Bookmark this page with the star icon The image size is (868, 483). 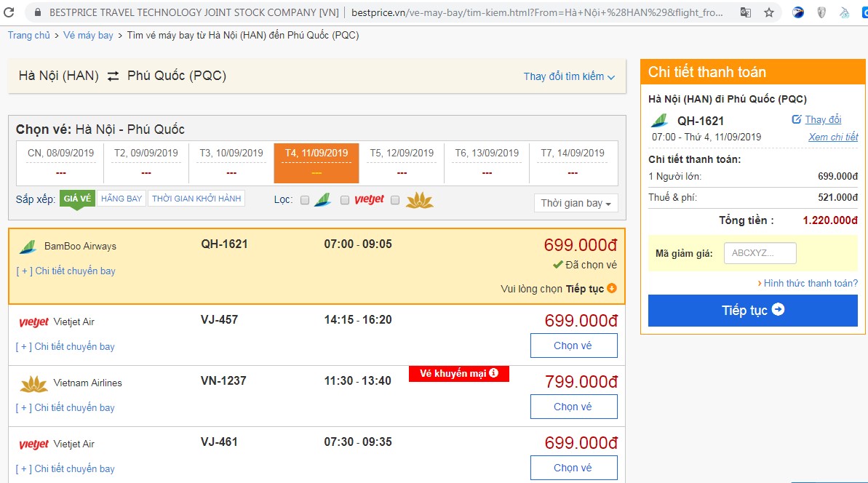tap(769, 12)
